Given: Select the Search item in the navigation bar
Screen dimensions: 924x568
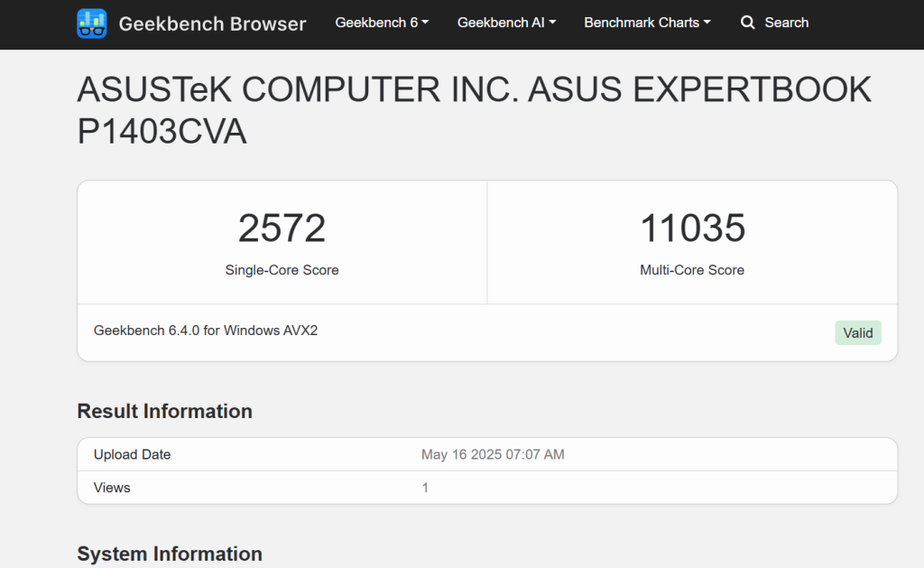Looking at the screenshot, I should click(786, 22).
